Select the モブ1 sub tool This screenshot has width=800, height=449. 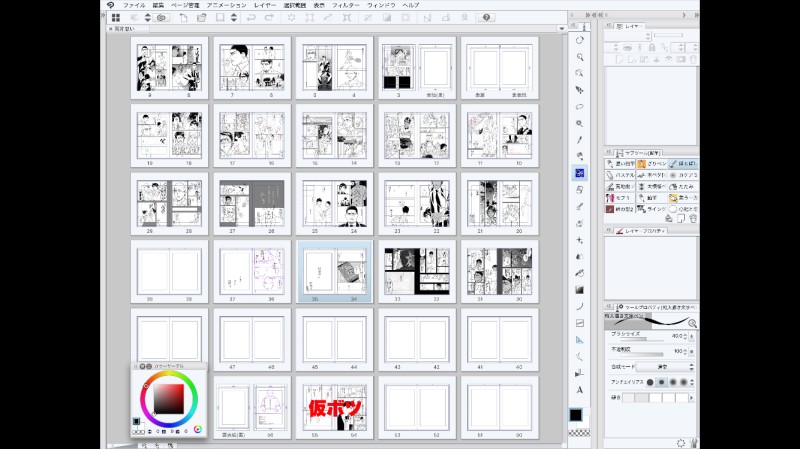click(x=620, y=197)
